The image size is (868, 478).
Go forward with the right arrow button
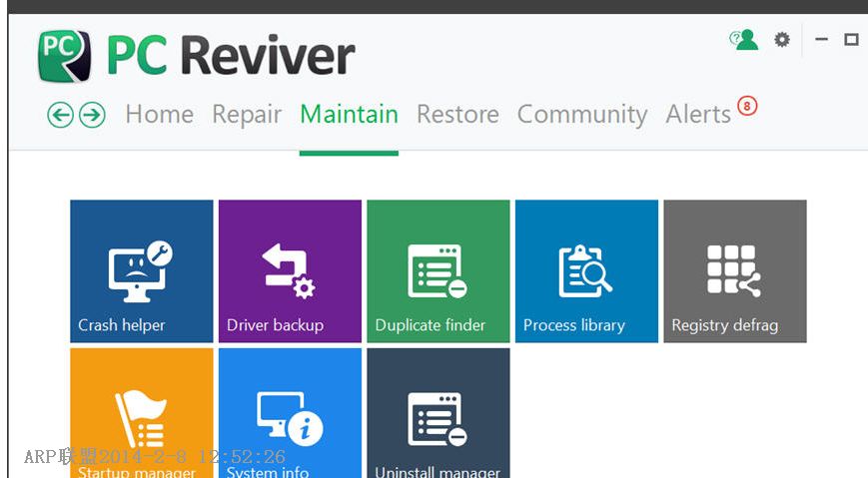click(92, 115)
